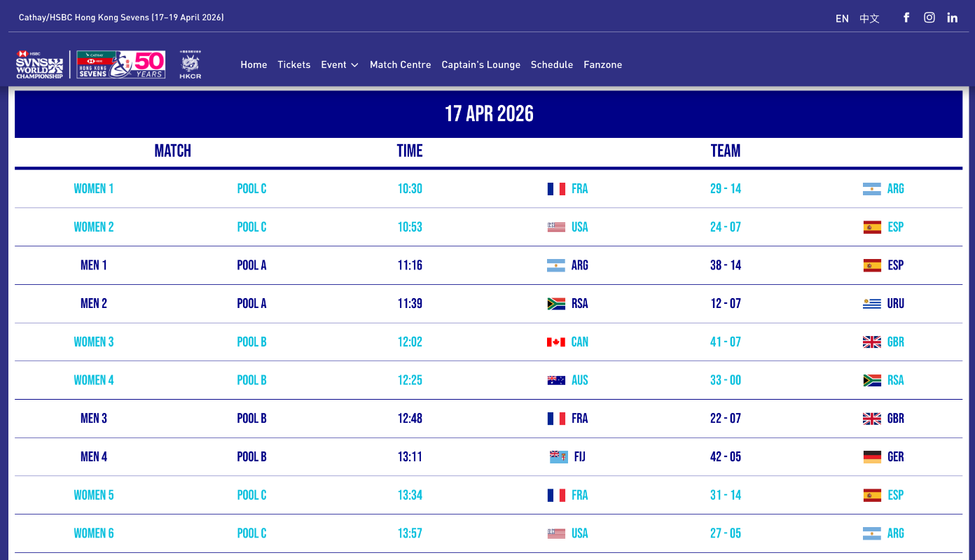Click the Canada flag in Women 3 row
Screen dimensions: 975x560
[556, 342]
